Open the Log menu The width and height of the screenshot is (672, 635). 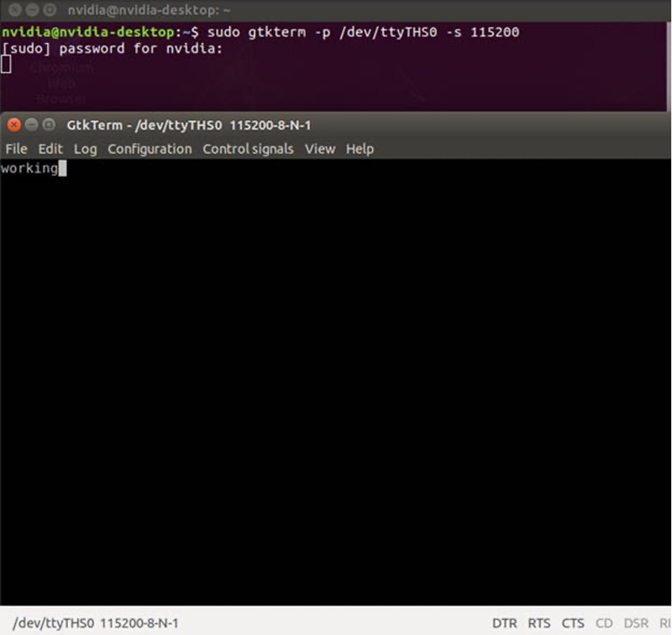point(84,149)
